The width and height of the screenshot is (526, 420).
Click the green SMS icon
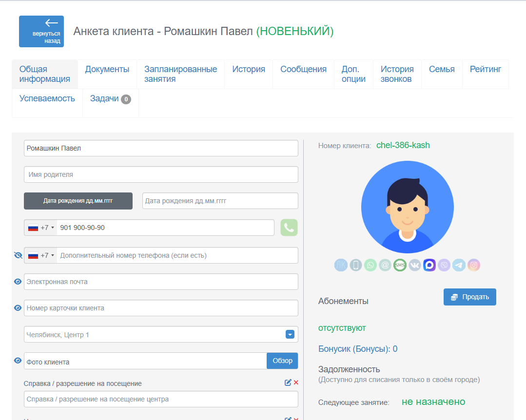tap(400, 265)
